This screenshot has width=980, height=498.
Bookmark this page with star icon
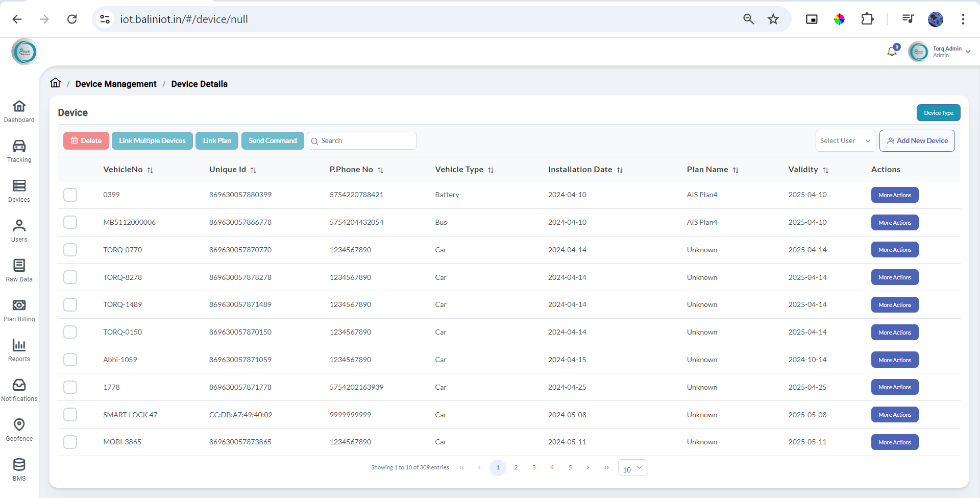(773, 19)
